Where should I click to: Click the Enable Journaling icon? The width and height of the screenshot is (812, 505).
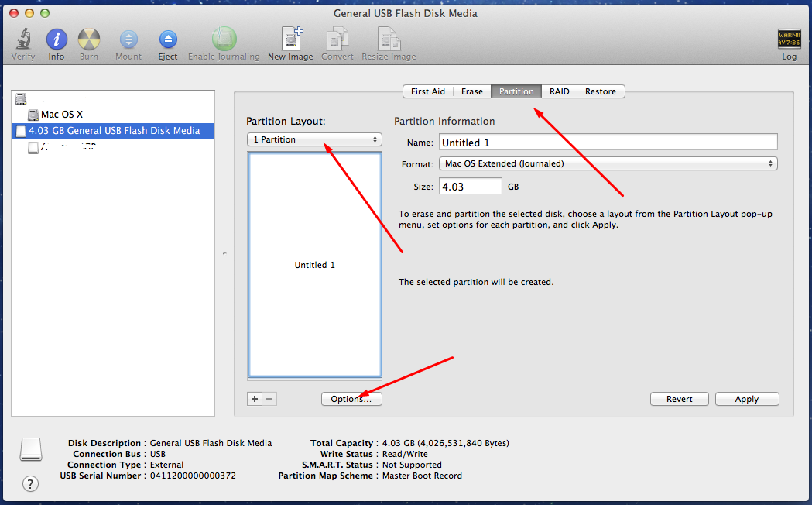pos(224,39)
